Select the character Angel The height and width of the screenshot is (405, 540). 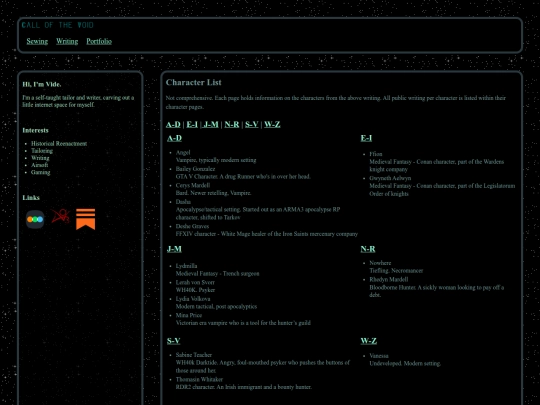click(183, 153)
